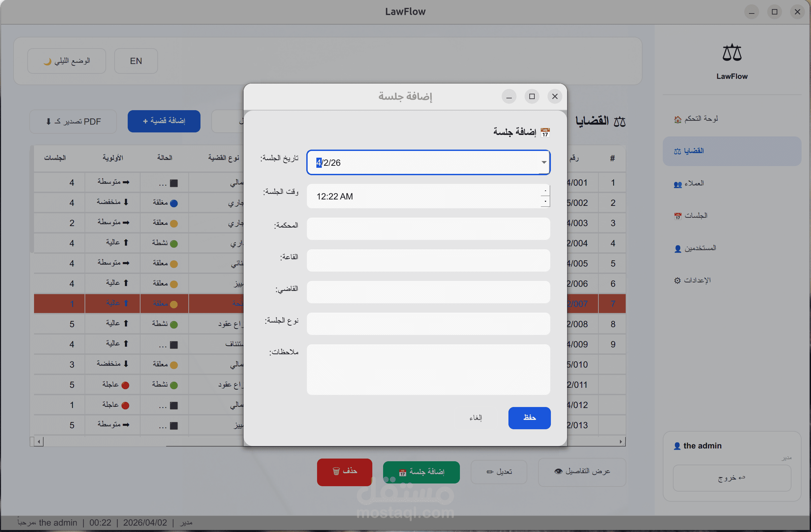Click view details (عرض التفاصيل) eye button

click(x=582, y=472)
